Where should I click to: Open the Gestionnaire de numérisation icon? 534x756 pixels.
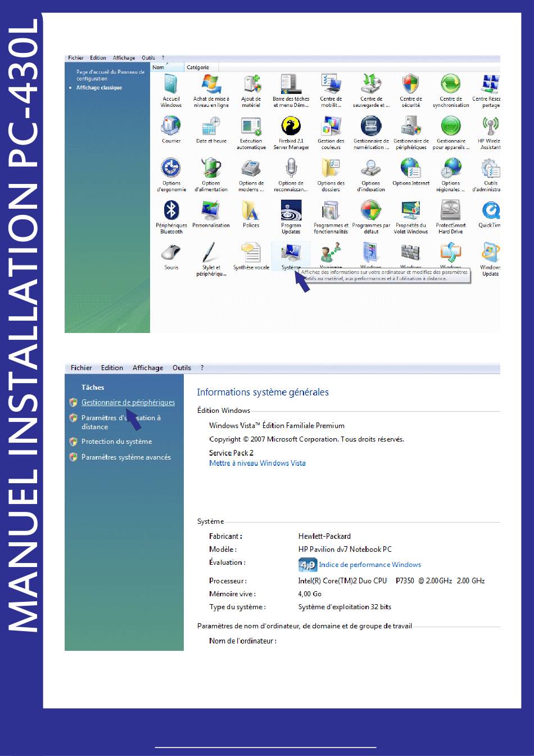371,127
